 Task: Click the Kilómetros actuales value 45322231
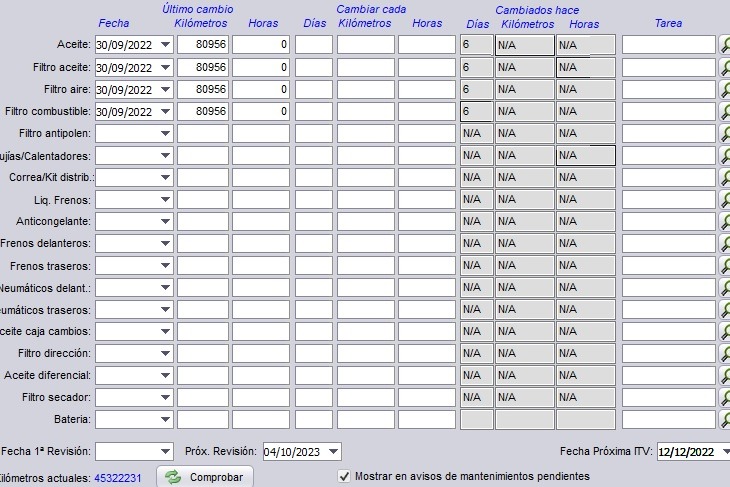pos(118,478)
